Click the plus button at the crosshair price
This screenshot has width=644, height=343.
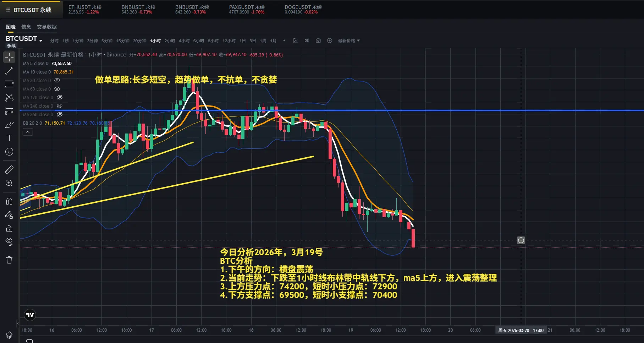coord(521,240)
